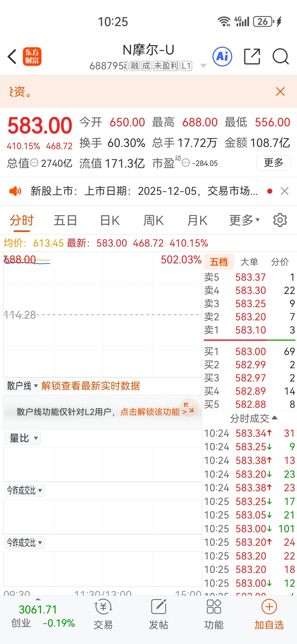Tap the 3061.71 index value

[x=38, y=609]
